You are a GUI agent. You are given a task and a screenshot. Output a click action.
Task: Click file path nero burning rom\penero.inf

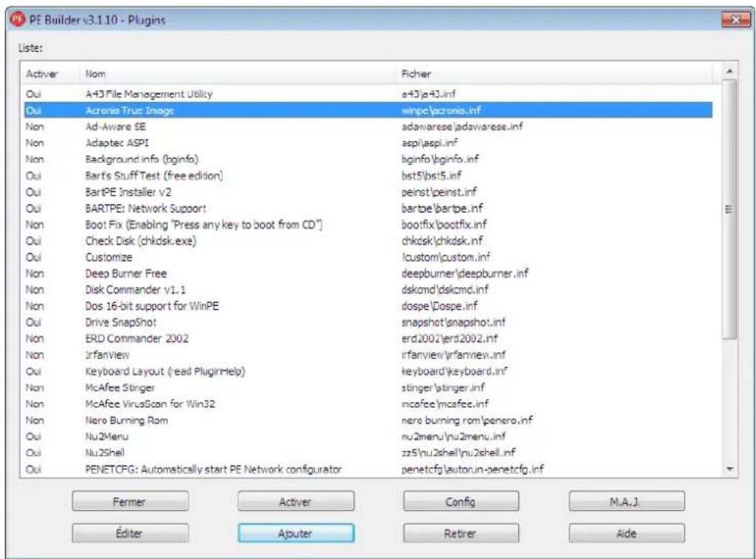coord(467,420)
